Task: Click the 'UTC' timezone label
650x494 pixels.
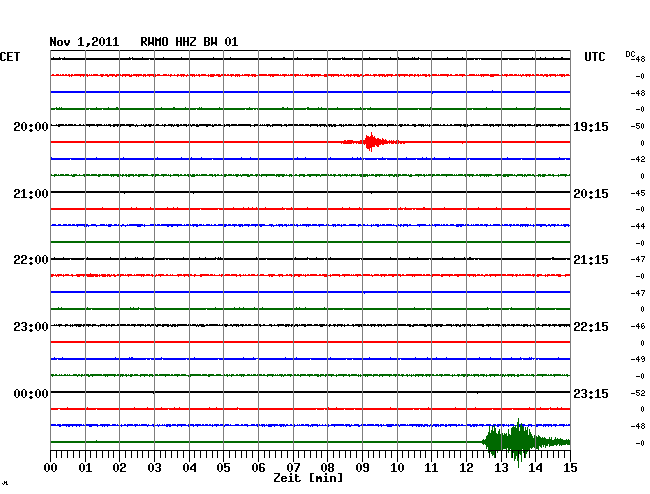Action: coord(594,57)
